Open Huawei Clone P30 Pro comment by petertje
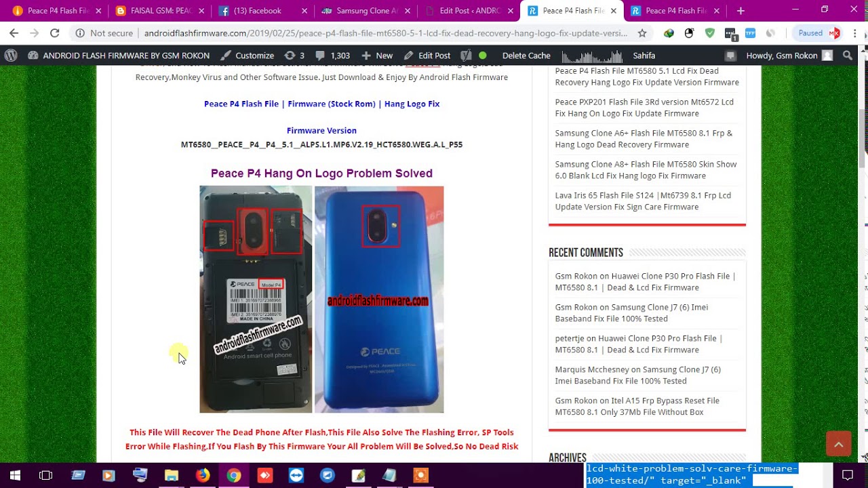Image resolution: width=868 pixels, height=488 pixels. pyautogui.click(x=639, y=344)
